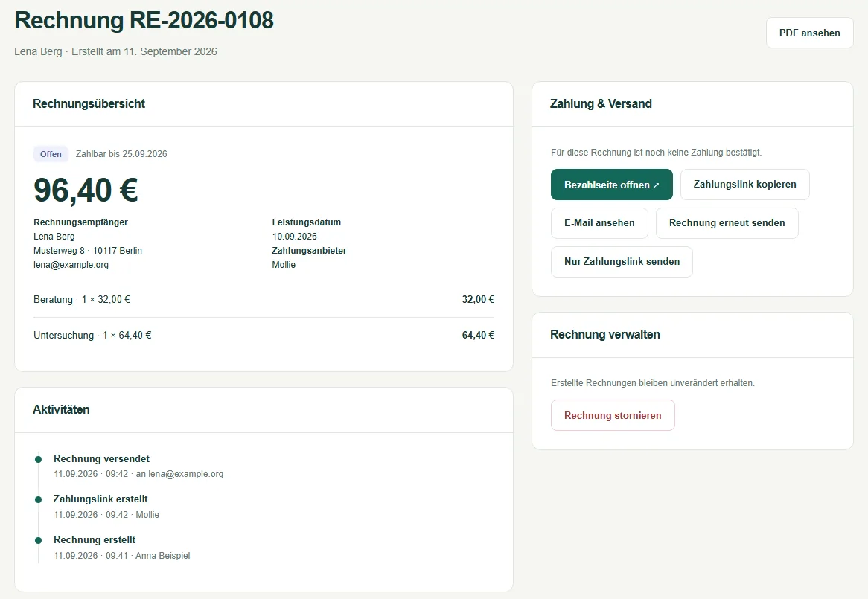Click timeline dot beside Zahlungslink erstellt
The width and height of the screenshot is (868, 599).
pos(38,499)
